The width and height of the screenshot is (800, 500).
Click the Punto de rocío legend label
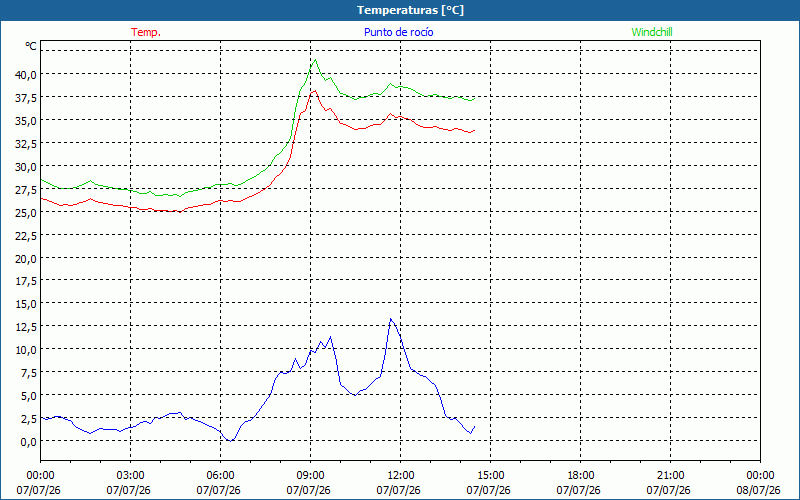[x=398, y=32]
